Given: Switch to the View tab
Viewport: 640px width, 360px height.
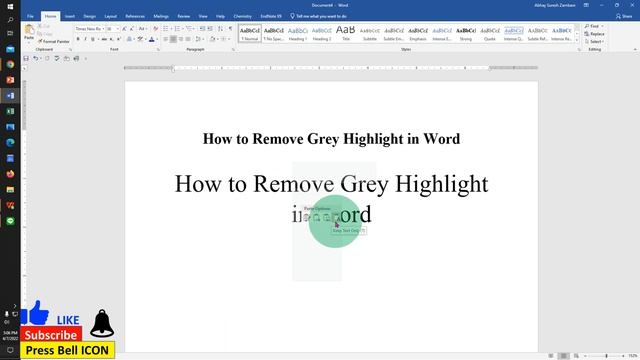Looking at the screenshot, I should click(x=203, y=16).
